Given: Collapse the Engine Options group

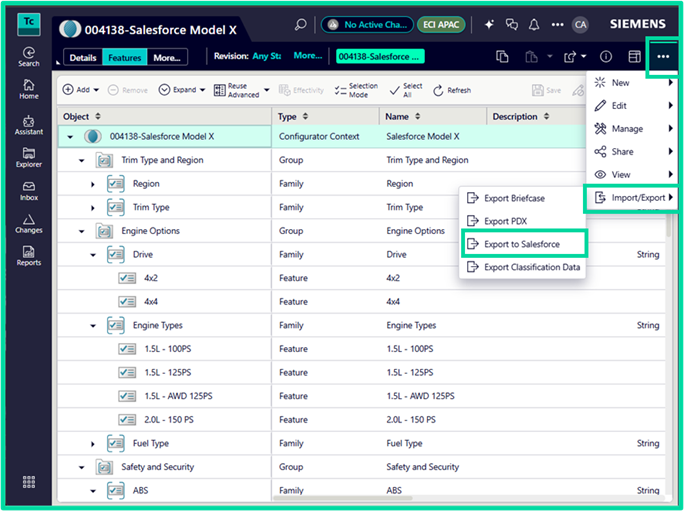Looking at the screenshot, I should (82, 231).
